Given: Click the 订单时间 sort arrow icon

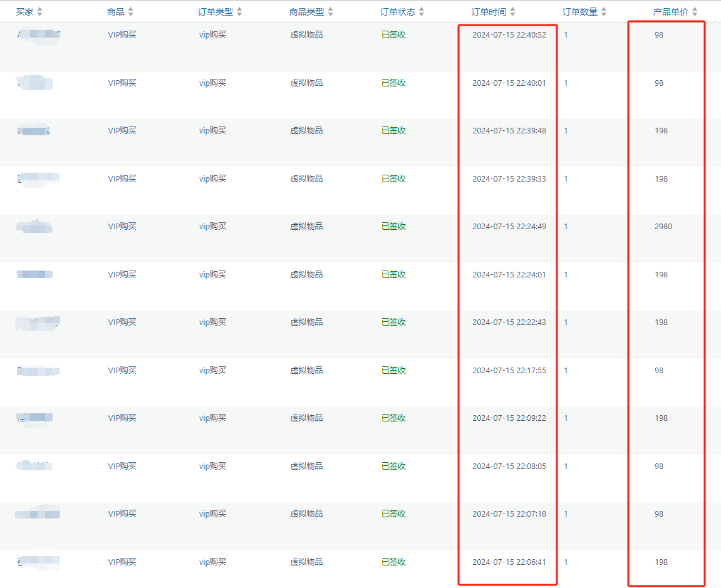Looking at the screenshot, I should coord(512,12).
